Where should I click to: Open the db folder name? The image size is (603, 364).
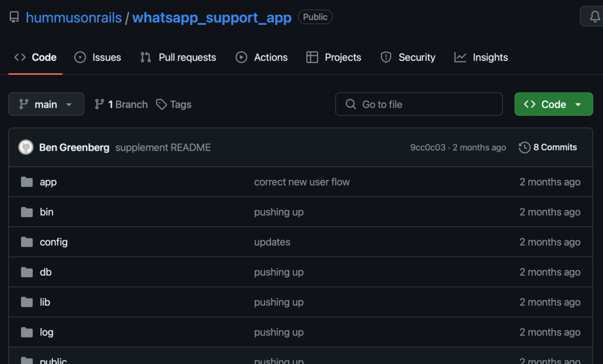45,272
